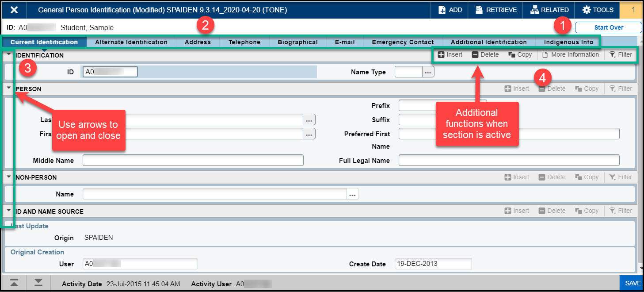The height and width of the screenshot is (292, 644).
Task: Click Delete in the Identification section
Action: (x=485, y=54)
